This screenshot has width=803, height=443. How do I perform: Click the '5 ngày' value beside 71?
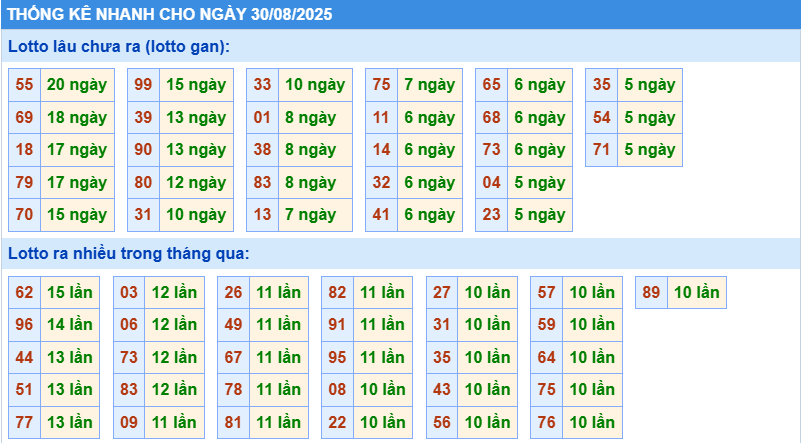(x=650, y=150)
